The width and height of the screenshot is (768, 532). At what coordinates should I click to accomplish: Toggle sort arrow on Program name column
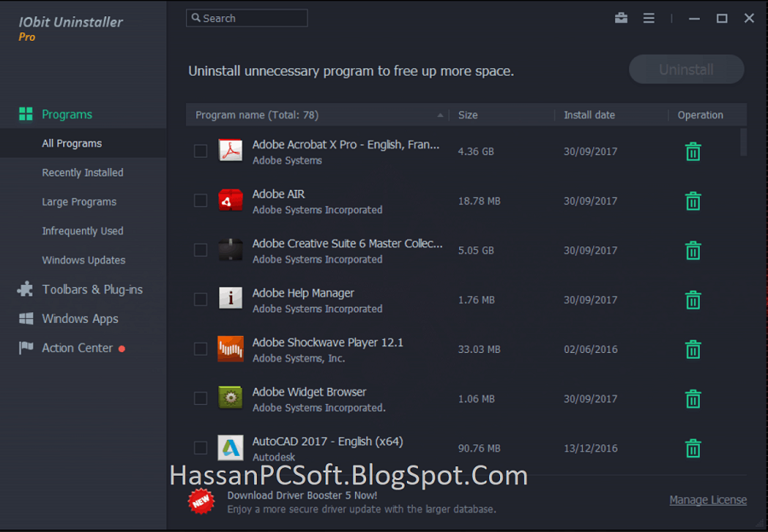[x=439, y=115]
